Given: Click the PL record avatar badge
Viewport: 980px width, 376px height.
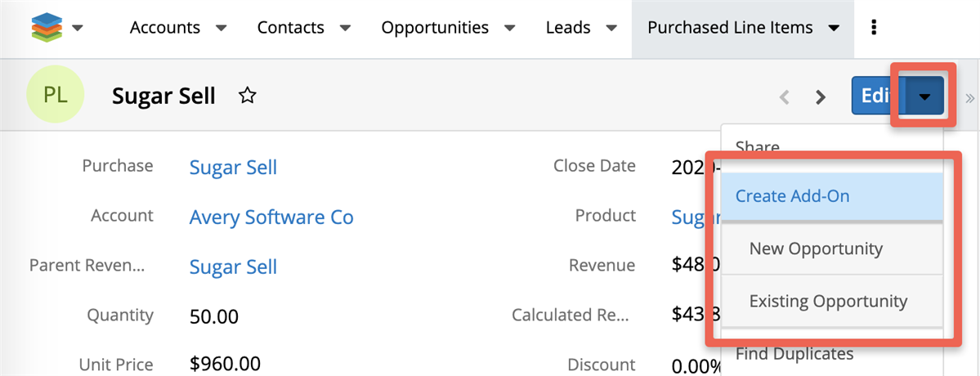Looking at the screenshot, I should (55, 95).
